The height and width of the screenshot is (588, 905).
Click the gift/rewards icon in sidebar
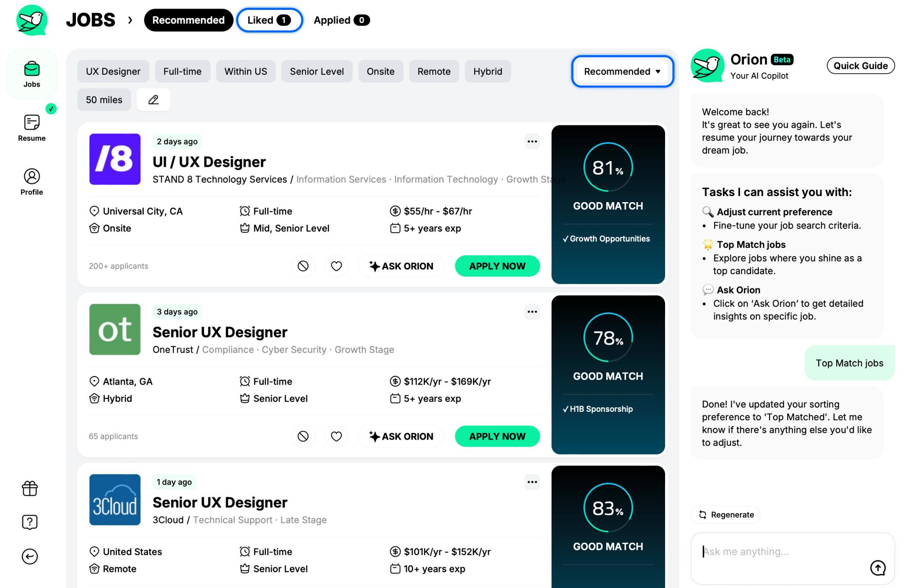point(31,489)
